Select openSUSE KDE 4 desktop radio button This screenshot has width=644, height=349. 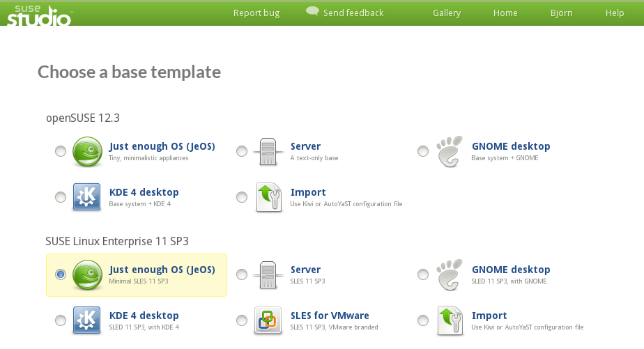click(x=61, y=197)
